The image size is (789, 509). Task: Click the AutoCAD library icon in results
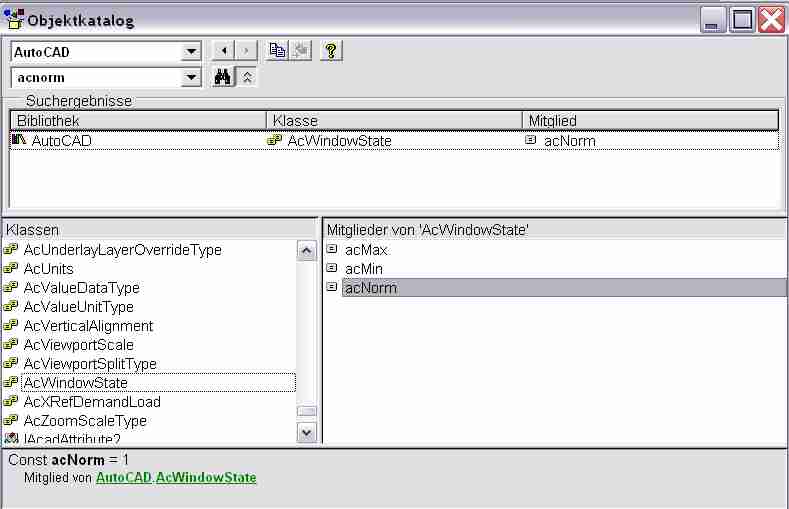coord(19,140)
